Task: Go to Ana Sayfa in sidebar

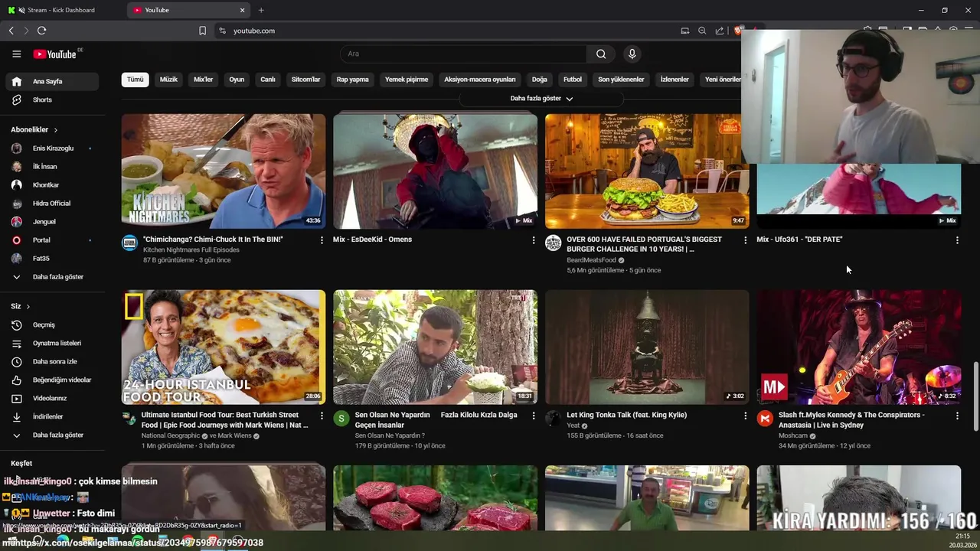Action: click(52, 81)
